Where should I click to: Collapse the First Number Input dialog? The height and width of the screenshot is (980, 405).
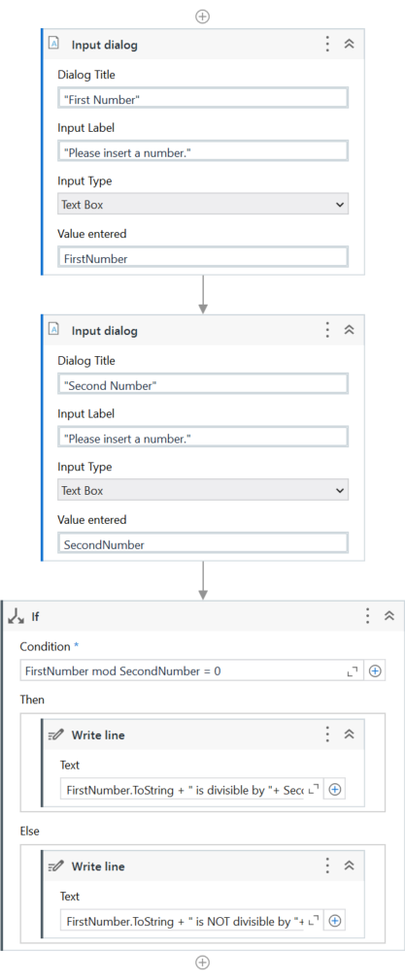350,45
